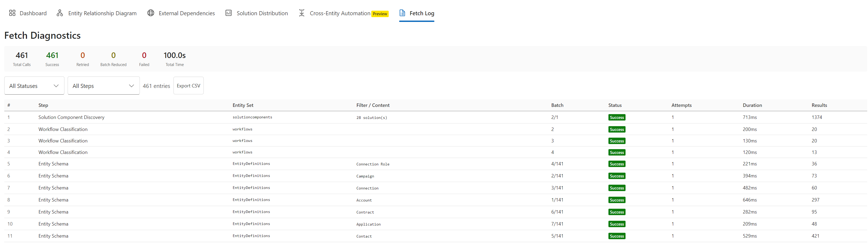
Task: Click the Cross-Entity Automation icon
Action: (302, 13)
